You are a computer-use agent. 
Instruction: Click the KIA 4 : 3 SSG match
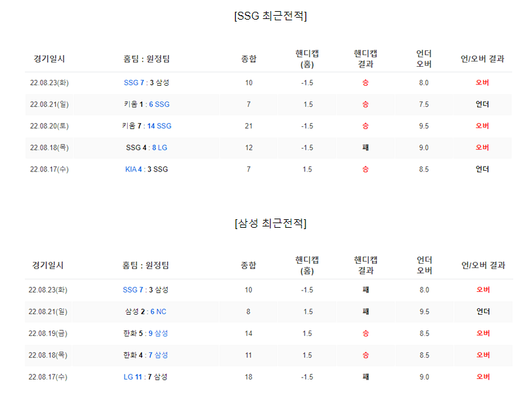[x=147, y=170]
